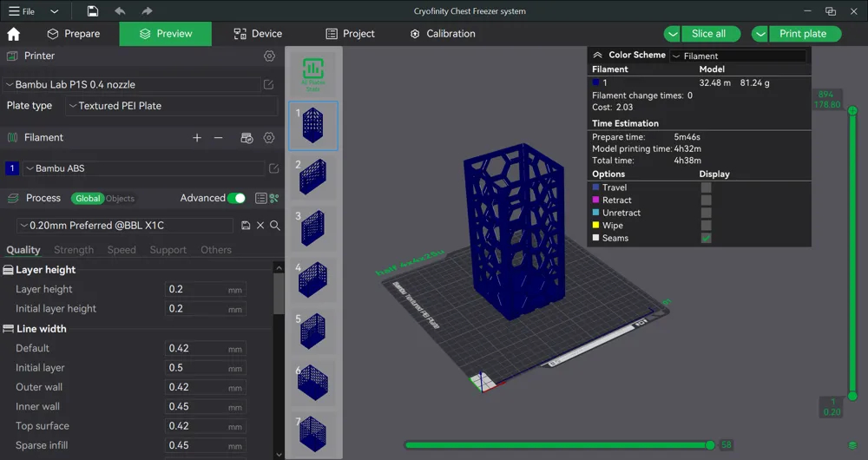Open the Bambu ABS filament dropdown
The image size is (868, 460).
144,168
